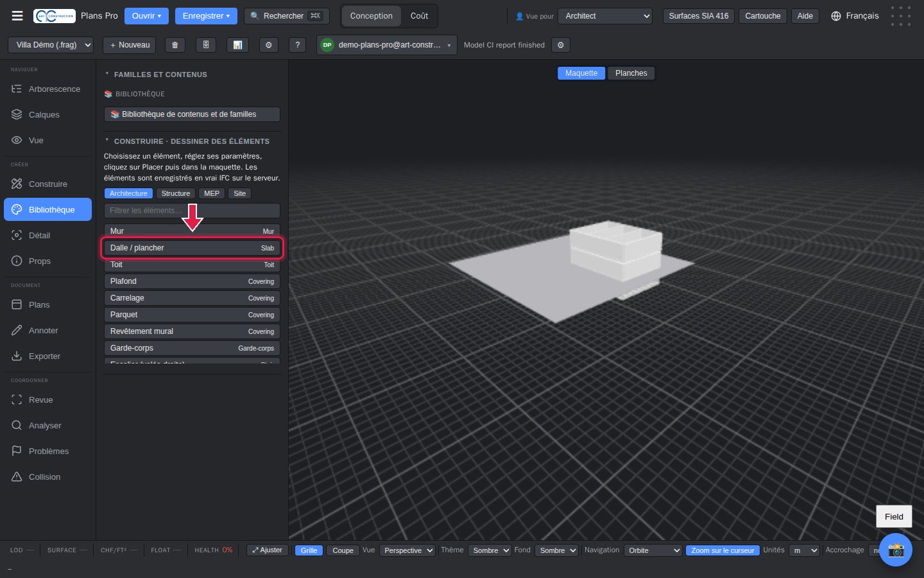Select the Toit element in list
The width and height of the screenshot is (924, 578).
[x=192, y=265]
